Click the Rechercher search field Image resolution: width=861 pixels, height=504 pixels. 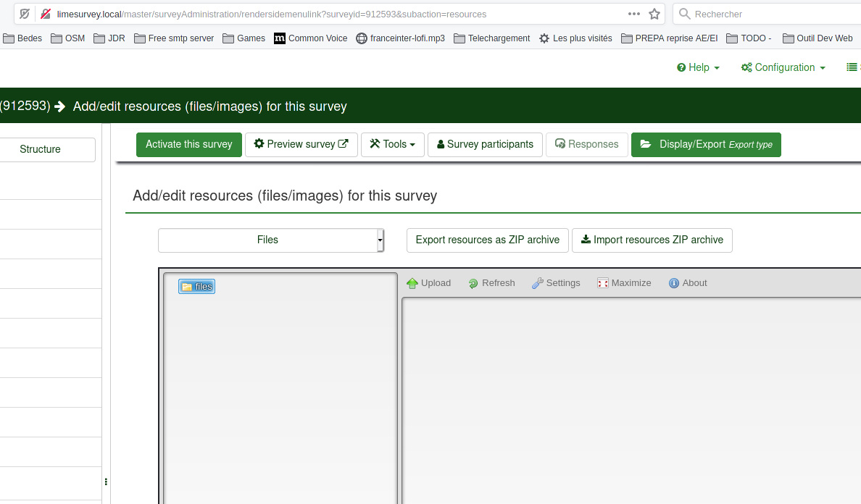point(768,14)
